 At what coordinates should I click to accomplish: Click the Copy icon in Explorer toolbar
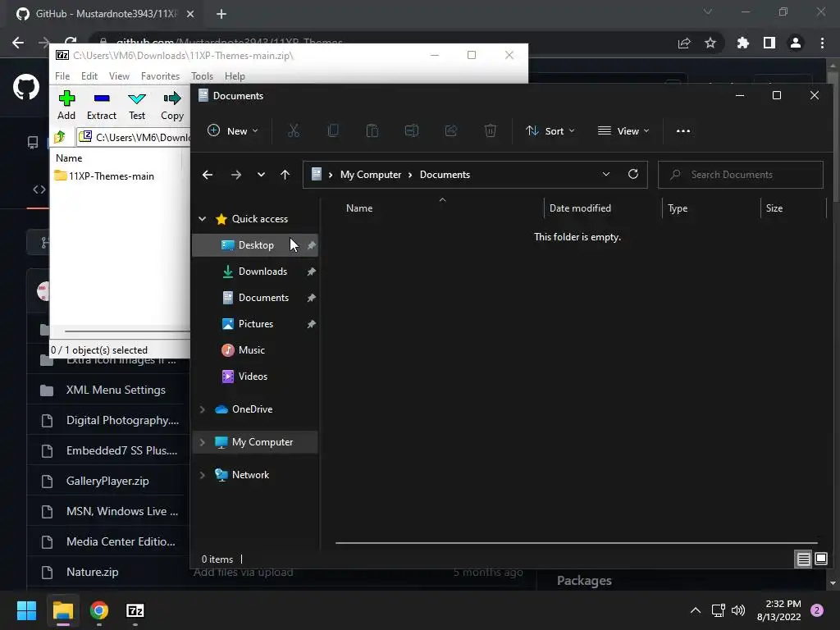pos(333,130)
